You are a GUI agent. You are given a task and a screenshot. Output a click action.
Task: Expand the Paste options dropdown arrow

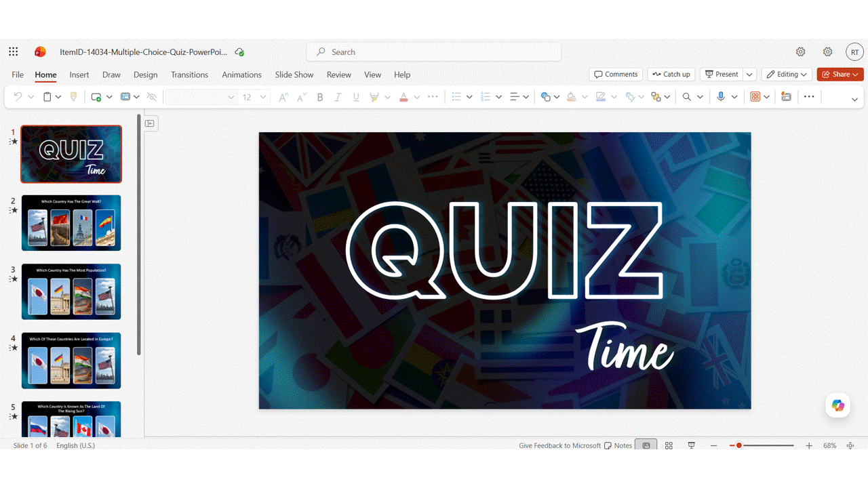click(58, 97)
